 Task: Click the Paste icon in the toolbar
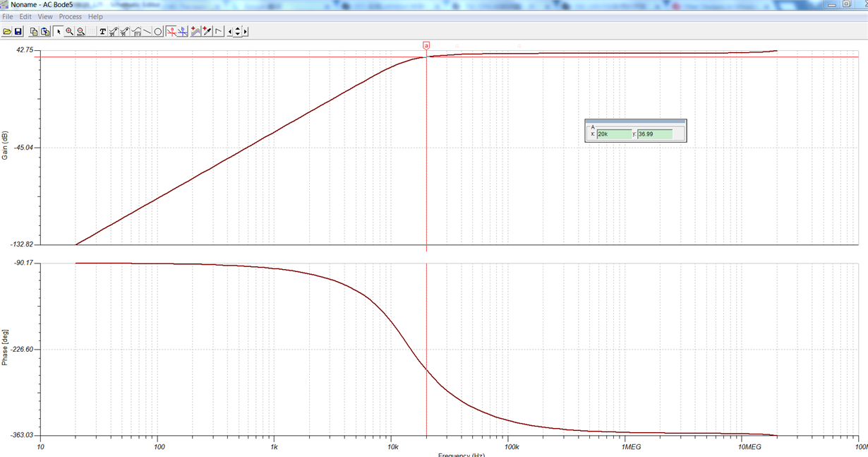click(x=45, y=32)
